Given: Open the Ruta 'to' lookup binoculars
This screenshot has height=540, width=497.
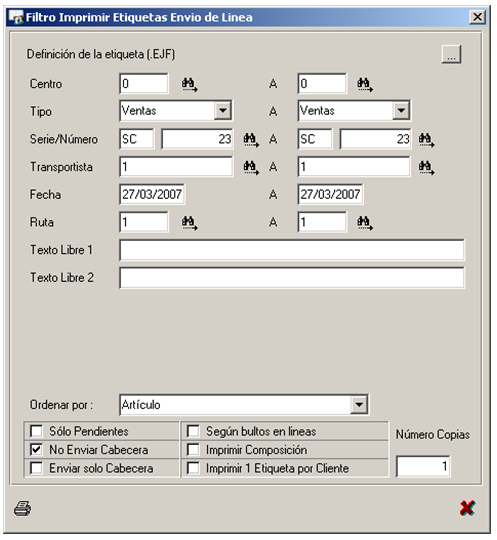Looking at the screenshot, I should tap(365, 223).
